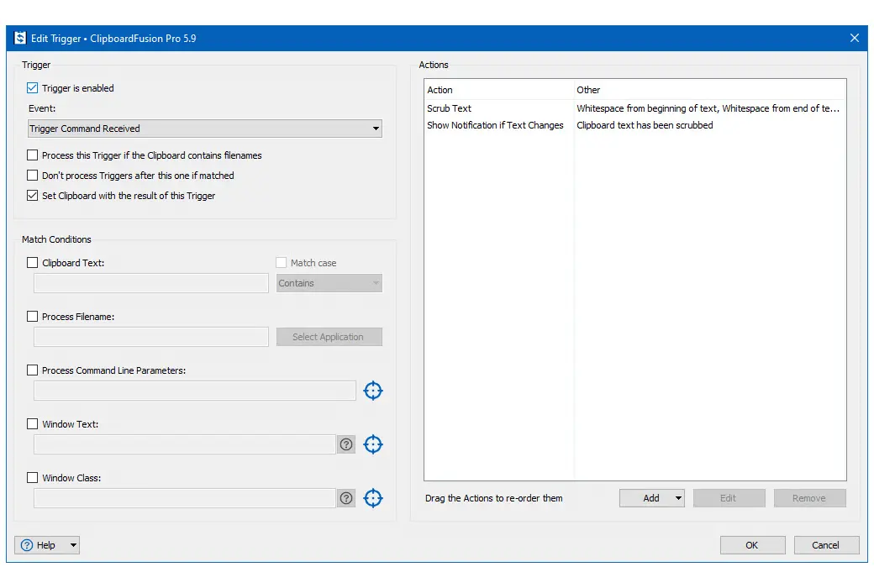Screen dimensions: 874x588
Task: Open the question-mark help for Window Class
Action: (346, 498)
